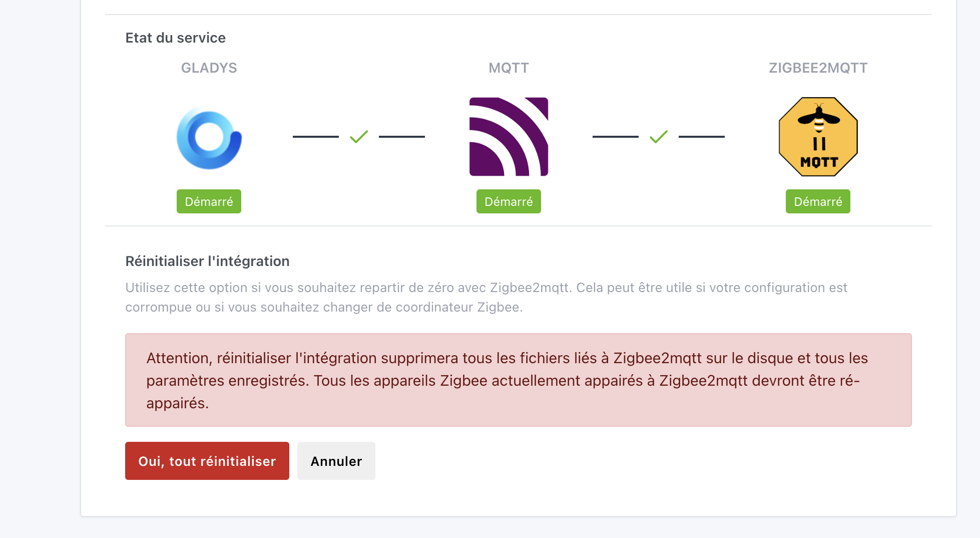Click the green checkmark between MQTT and Zigbee2mqtt
Viewport: 980px width, 538px height.
pos(659,136)
